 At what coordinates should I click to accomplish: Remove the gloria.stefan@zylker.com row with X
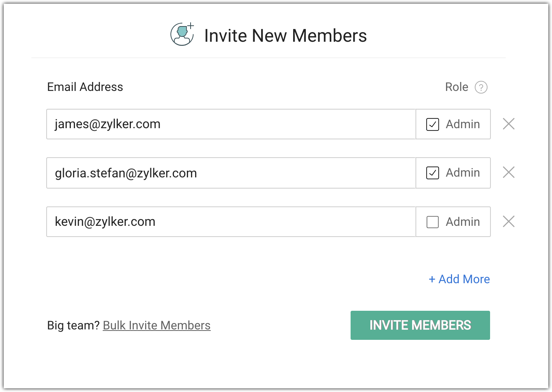[x=508, y=172]
